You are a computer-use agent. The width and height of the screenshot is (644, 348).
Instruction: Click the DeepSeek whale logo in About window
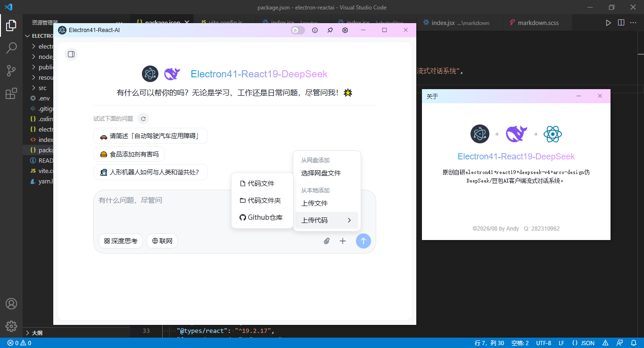click(516, 134)
